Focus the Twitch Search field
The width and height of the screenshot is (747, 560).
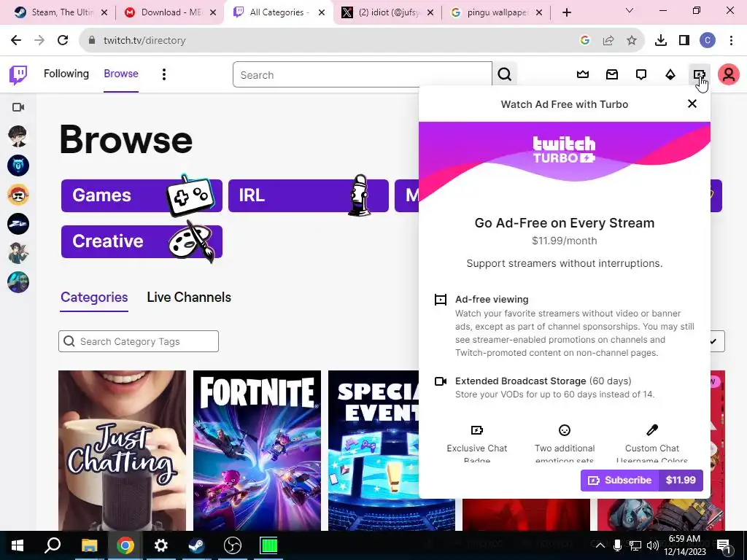(x=362, y=75)
